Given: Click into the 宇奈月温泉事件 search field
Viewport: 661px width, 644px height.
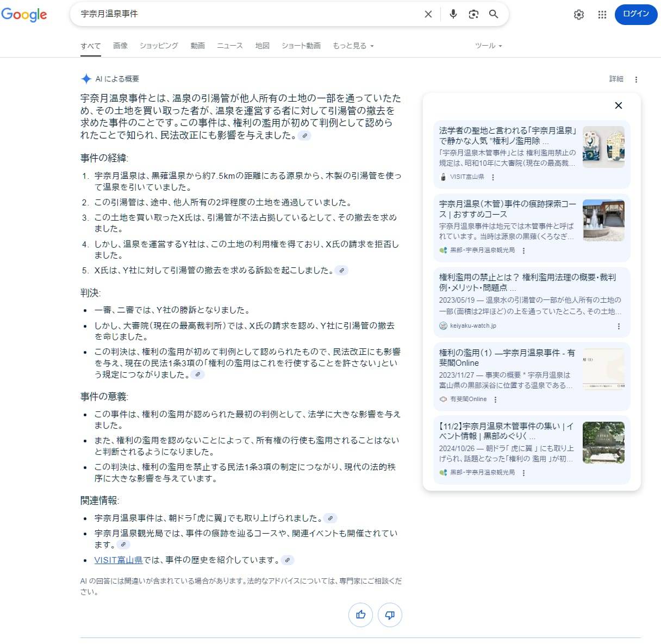Looking at the screenshot, I should click(247, 14).
